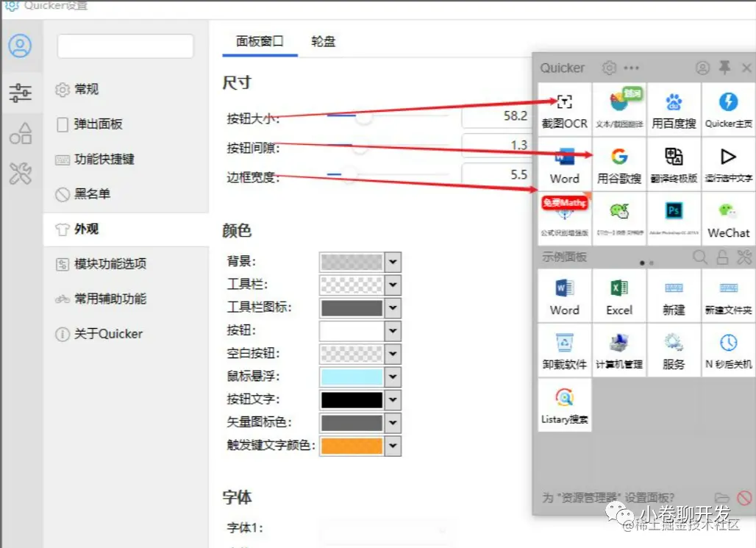Viewport: 756px width, 548px height.
Task: Select the sliders settings icon in left sidebar
Action: (x=21, y=92)
